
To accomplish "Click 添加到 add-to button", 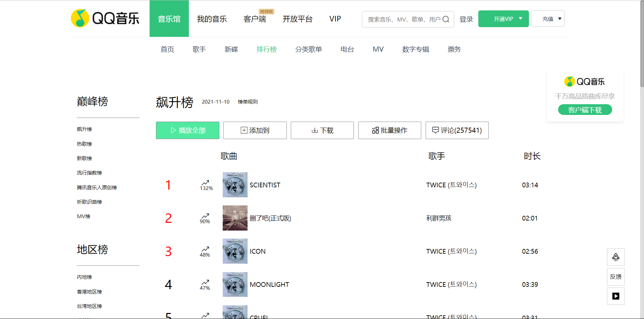I will coord(255,130).
